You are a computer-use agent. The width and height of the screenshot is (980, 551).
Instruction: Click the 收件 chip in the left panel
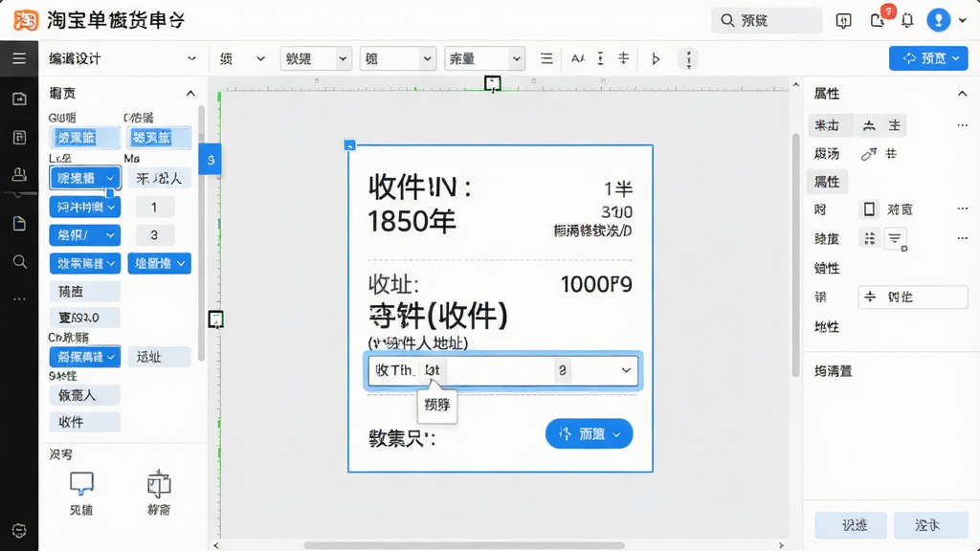(x=84, y=422)
